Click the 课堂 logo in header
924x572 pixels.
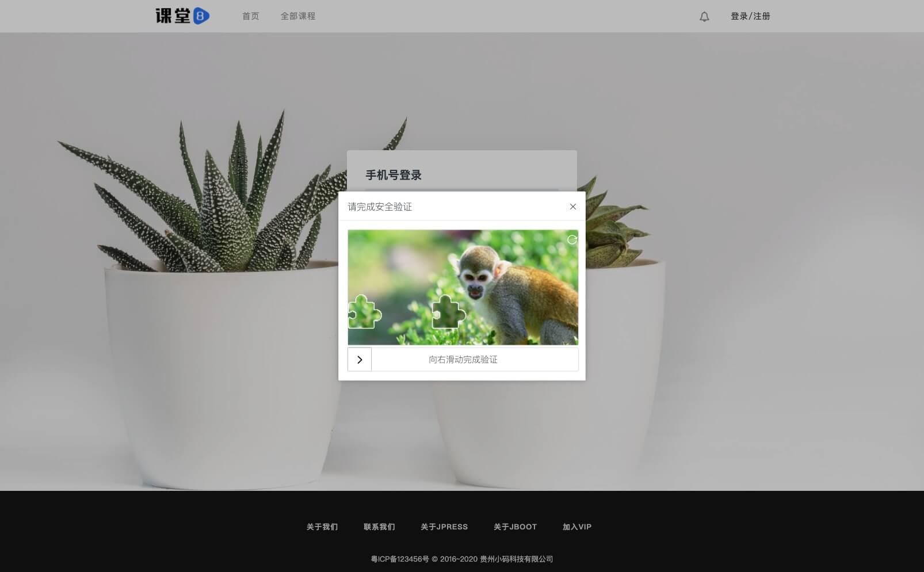tap(182, 16)
